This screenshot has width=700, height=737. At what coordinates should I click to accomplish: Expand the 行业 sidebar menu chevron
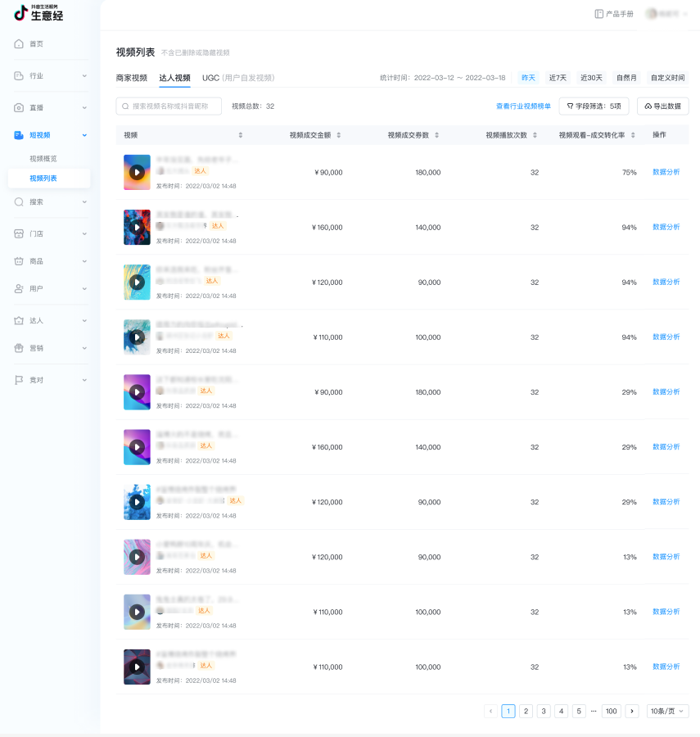pos(84,76)
